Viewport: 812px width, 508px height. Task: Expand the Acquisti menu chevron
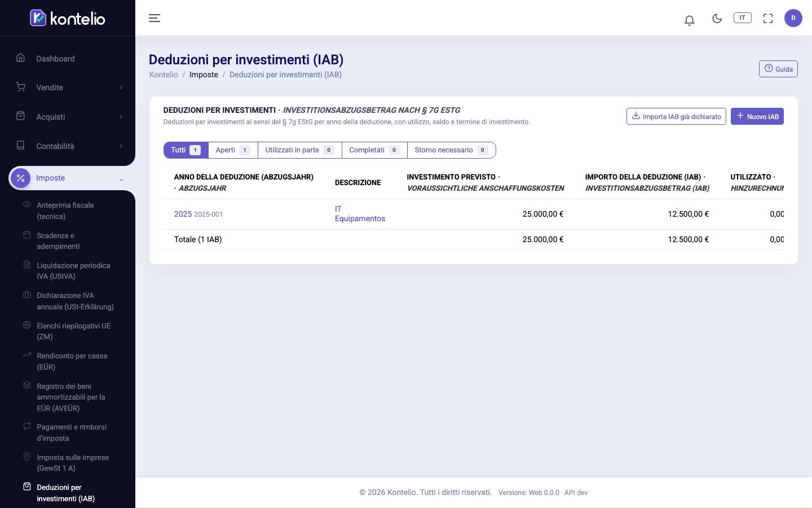click(121, 117)
